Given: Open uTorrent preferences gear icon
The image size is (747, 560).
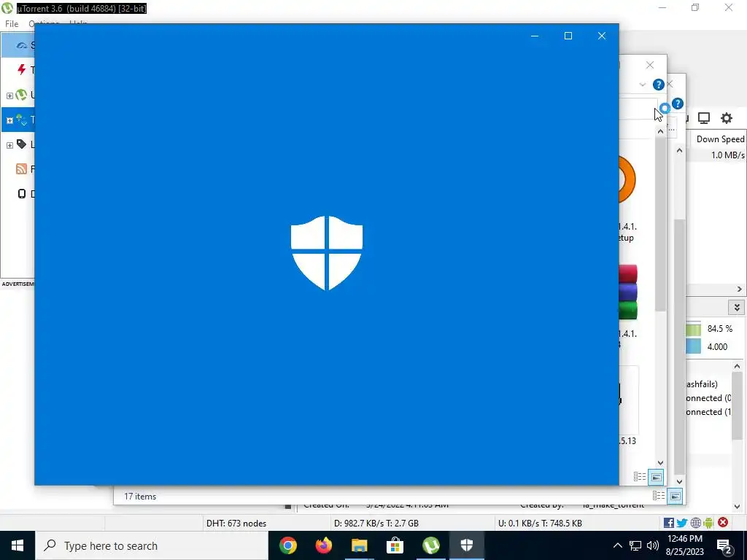Looking at the screenshot, I should (x=726, y=118).
